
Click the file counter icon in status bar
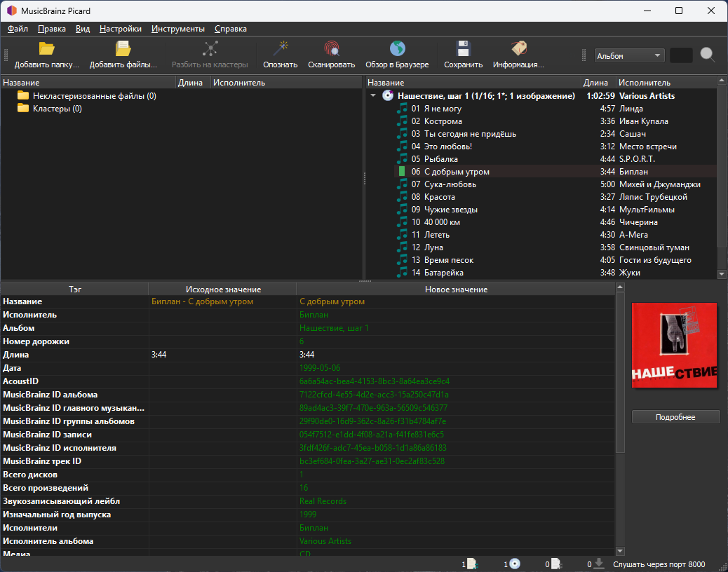coord(471,564)
